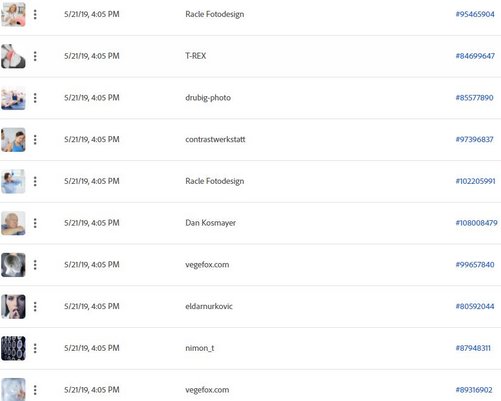501x401 pixels.
Task: Open the MRI scan thumbnail by nimon_t
Action: click(x=13, y=348)
